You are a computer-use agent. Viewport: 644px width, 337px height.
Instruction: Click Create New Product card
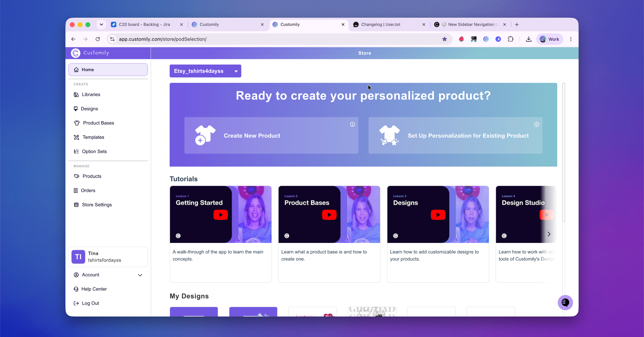(x=271, y=135)
